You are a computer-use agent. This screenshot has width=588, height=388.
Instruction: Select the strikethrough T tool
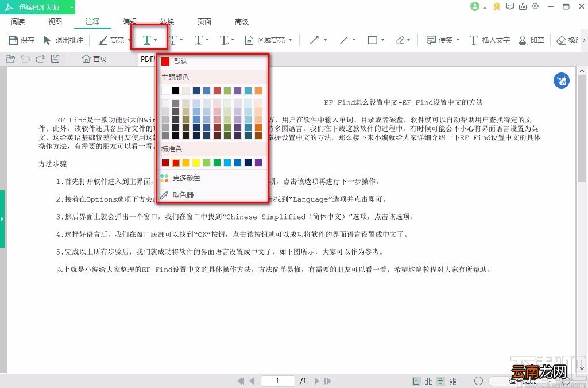[x=172, y=40]
